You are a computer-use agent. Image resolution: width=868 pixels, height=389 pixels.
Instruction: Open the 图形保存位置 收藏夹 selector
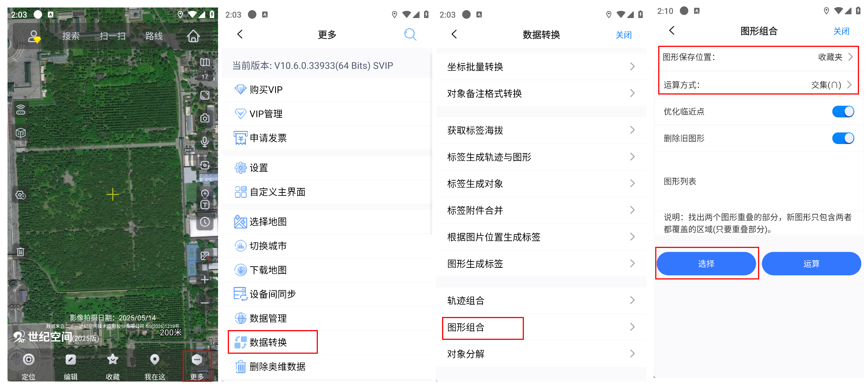click(758, 57)
